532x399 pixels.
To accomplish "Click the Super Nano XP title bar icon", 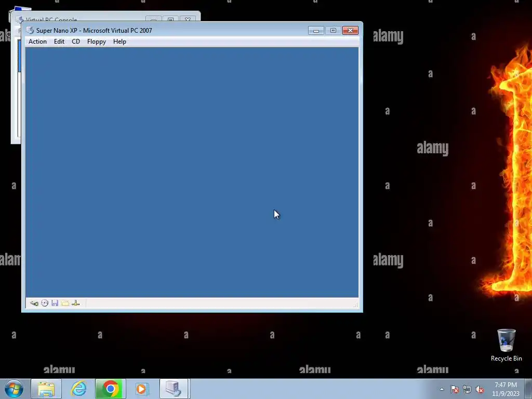I will [x=30, y=30].
